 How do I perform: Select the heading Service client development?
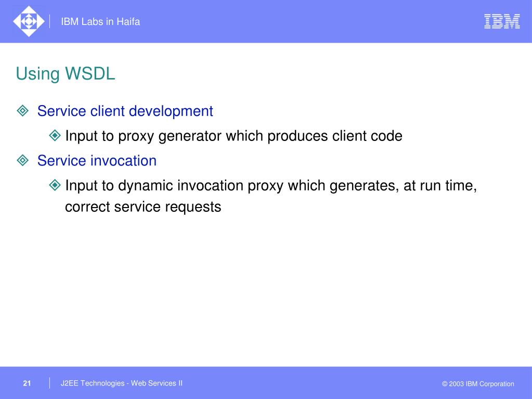point(125,111)
